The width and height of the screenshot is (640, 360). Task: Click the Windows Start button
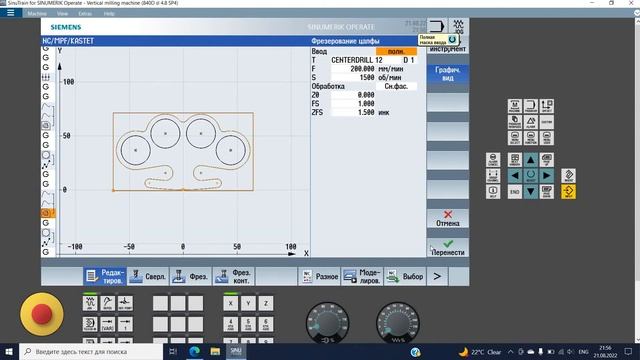click(9, 351)
